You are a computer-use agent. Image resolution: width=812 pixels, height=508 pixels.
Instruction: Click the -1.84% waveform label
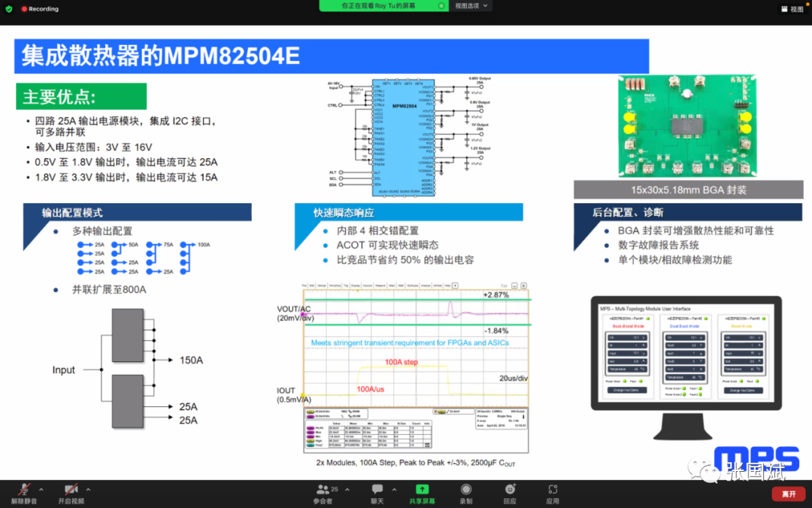click(496, 330)
